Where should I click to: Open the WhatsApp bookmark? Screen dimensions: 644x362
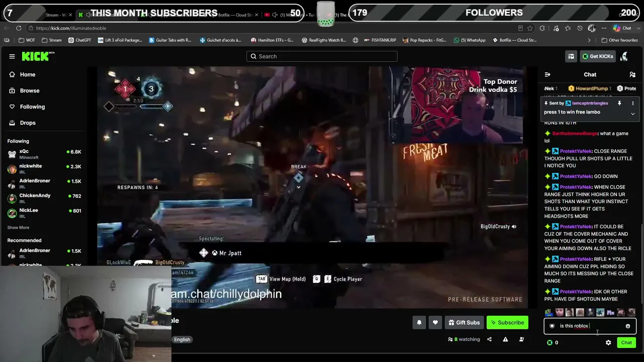469,40
